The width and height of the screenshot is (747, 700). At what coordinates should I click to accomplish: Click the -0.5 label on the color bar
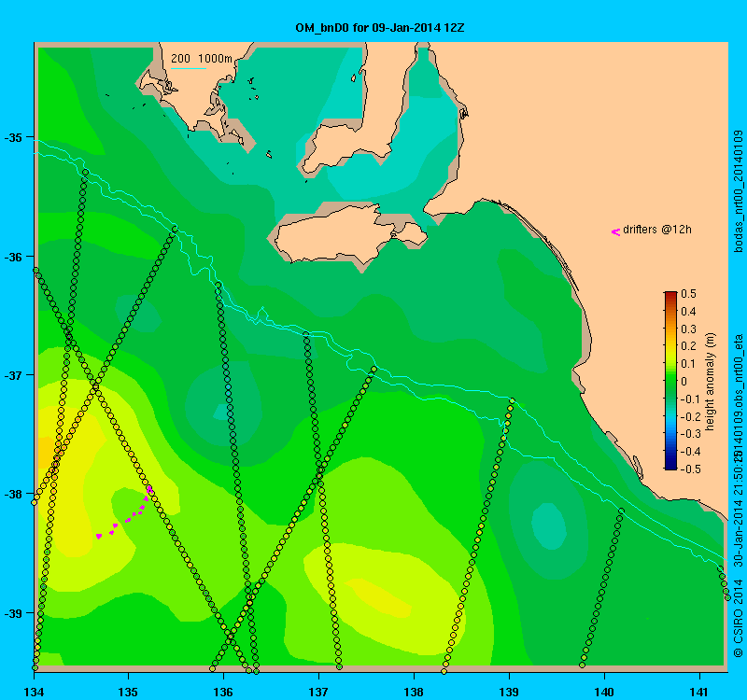point(689,469)
